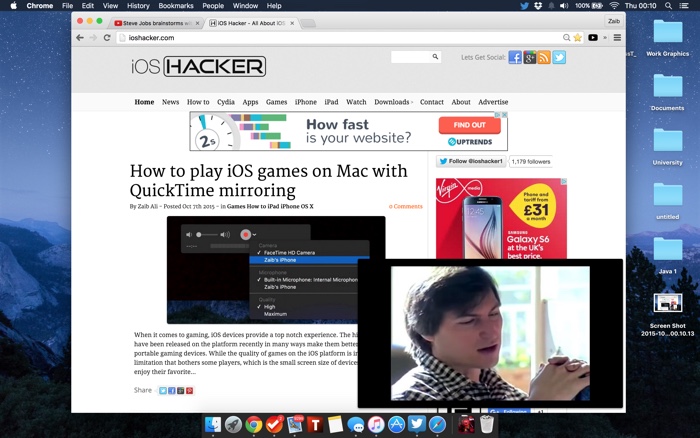Open Safari from the Dock
Screen dimensions: 700x438
tap(437, 425)
